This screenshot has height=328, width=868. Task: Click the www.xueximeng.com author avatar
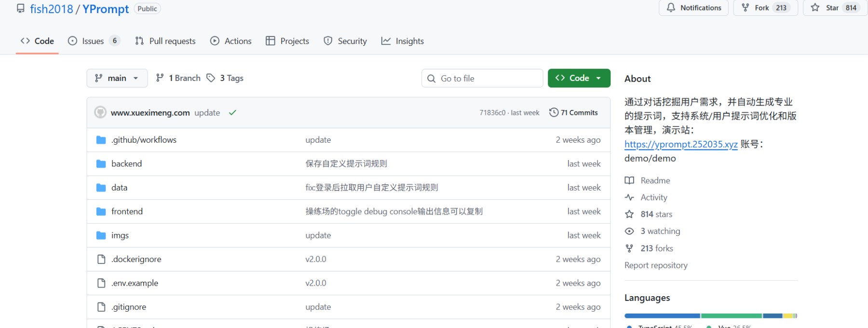(x=100, y=112)
